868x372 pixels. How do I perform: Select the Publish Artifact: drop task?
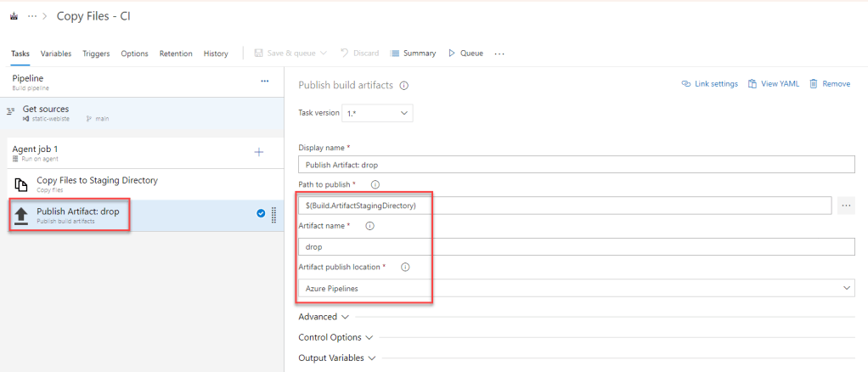click(142, 216)
